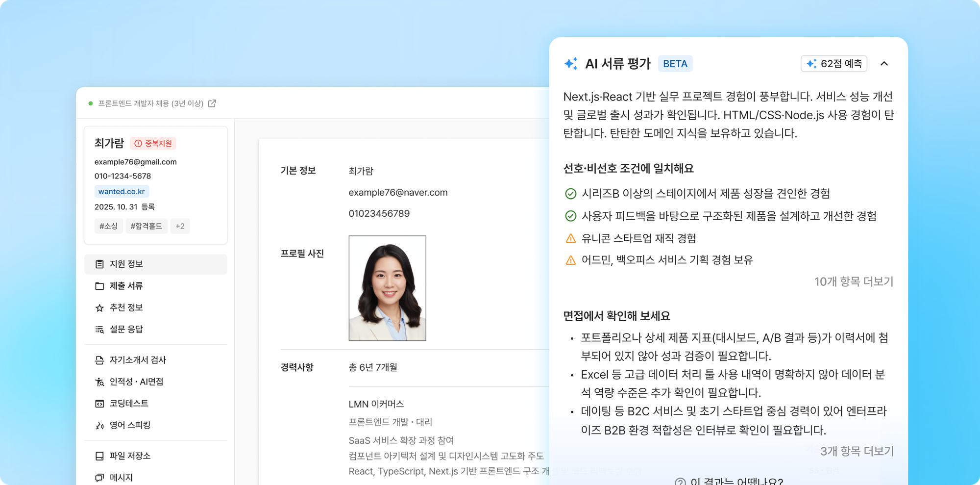Image resolution: width=980 pixels, height=485 pixels.
Task: Click the 파일 저장소 storage icon
Action: coord(99,456)
